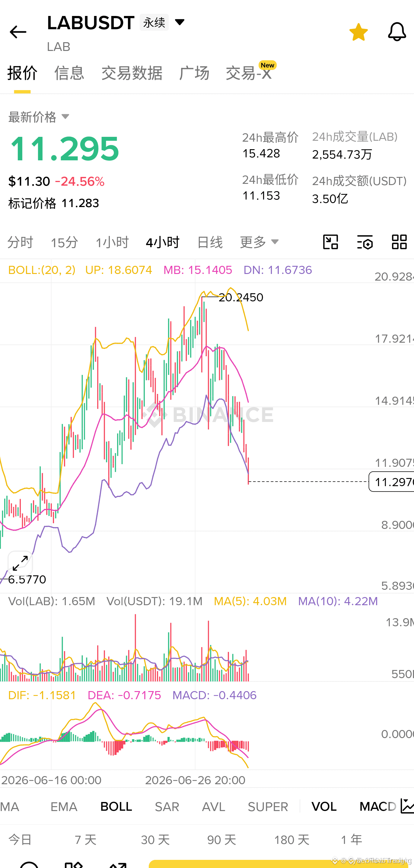Tap the 6.5770 low price marker
This screenshot has width=414, height=868.
[27, 579]
